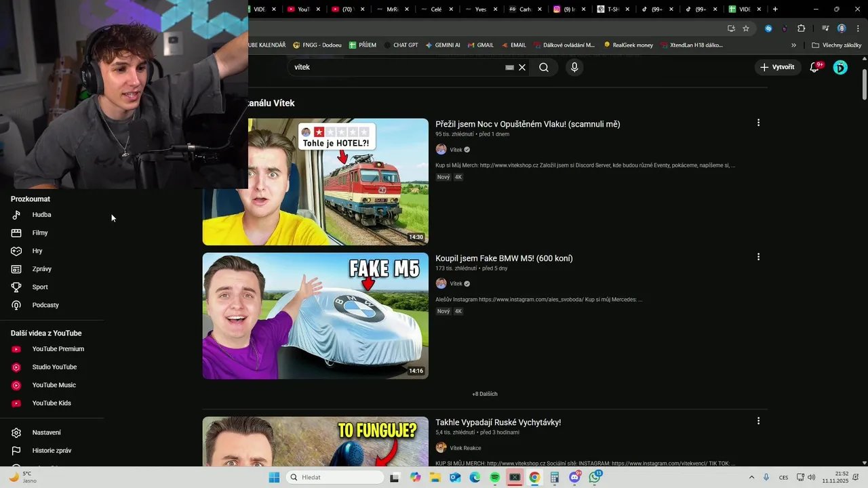Open 'Vítek Reakce' channel link
This screenshot has width=868, height=488.
[x=465, y=448]
